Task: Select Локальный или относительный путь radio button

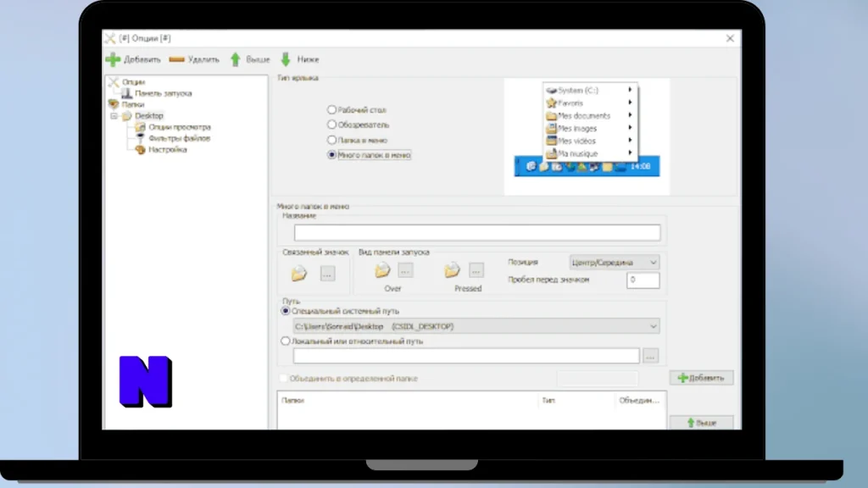Action: pyautogui.click(x=285, y=341)
